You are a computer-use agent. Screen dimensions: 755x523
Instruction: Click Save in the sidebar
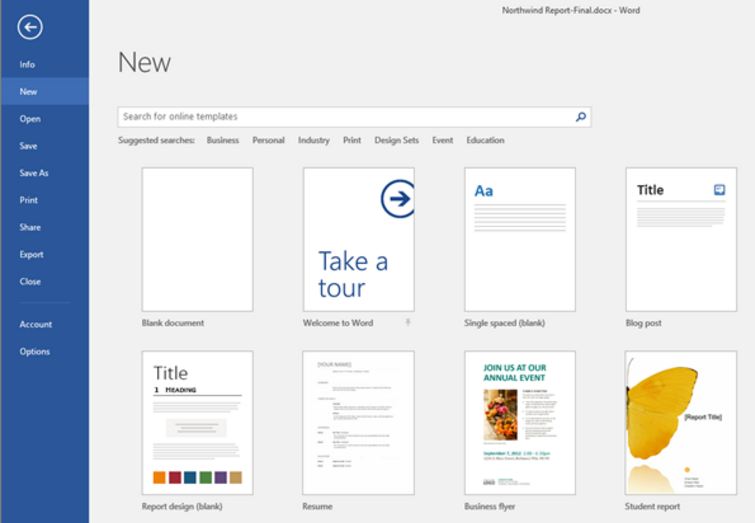44,145
